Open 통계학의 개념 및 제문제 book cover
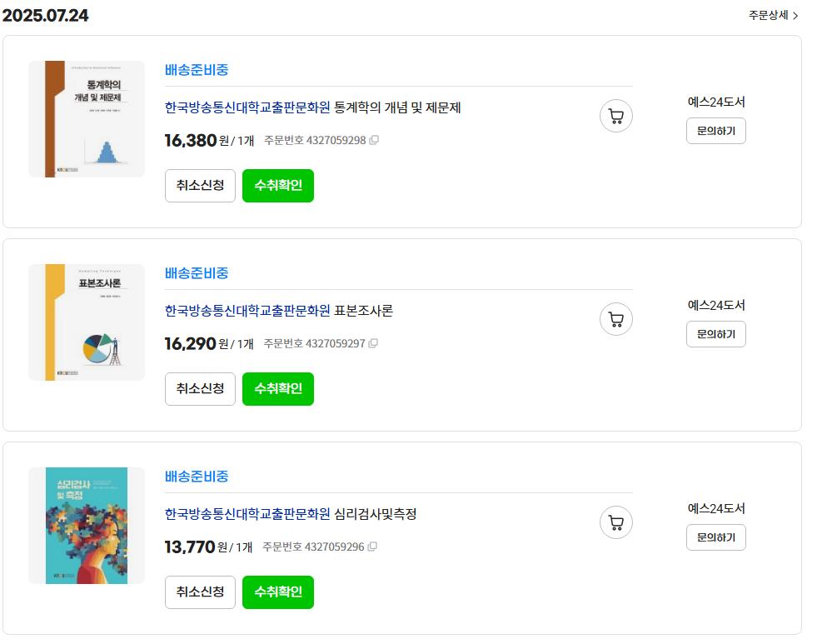Screen dimensions: 817x644 87,119
